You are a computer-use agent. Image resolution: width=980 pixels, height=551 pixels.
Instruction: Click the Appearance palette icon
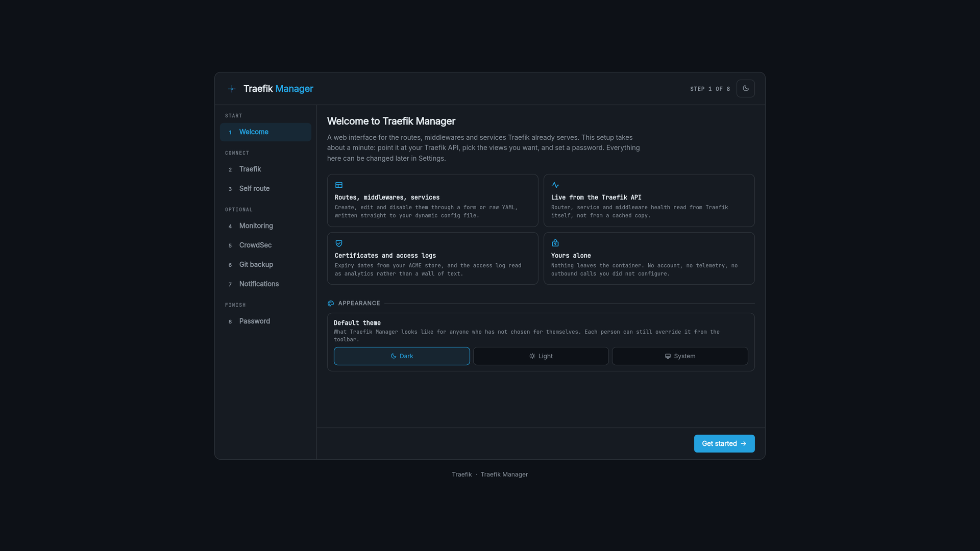(x=331, y=304)
